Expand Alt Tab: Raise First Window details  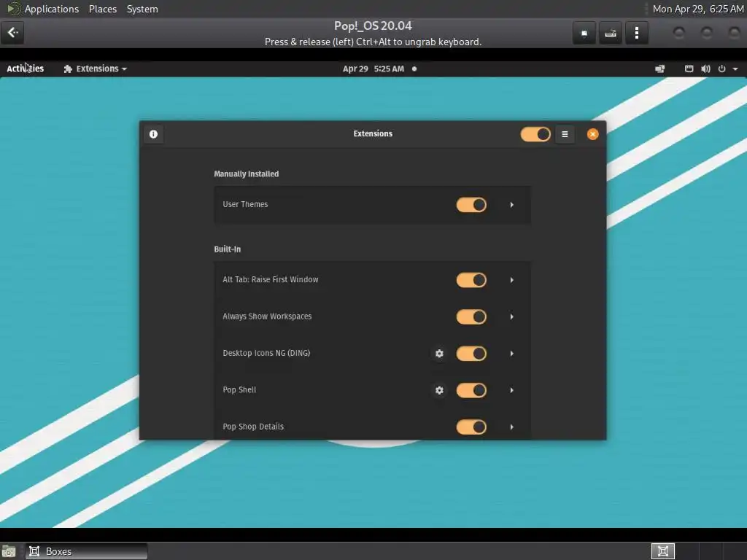click(x=511, y=280)
